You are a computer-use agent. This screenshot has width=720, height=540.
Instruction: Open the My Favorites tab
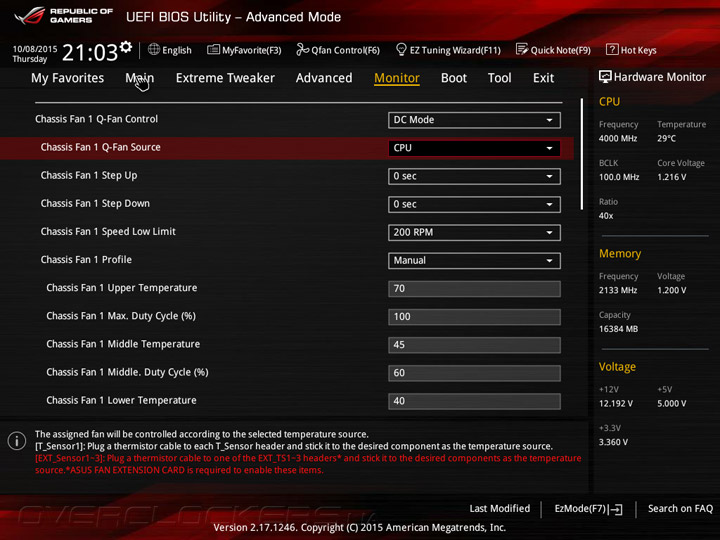coord(68,78)
